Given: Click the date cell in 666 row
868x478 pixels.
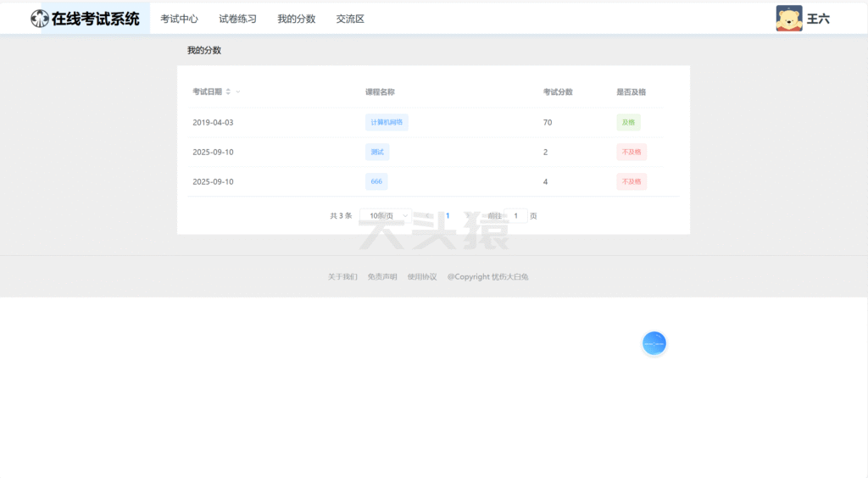Looking at the screenshot, I should point(213,181).
